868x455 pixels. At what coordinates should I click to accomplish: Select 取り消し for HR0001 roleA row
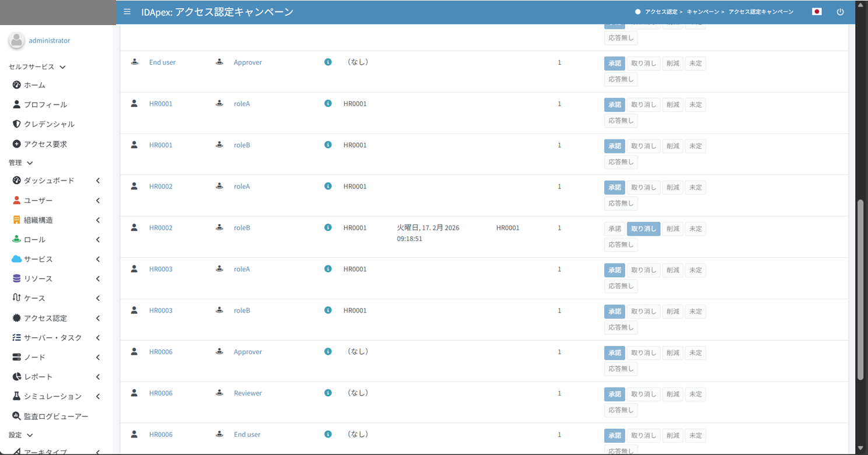click(643, 105)
